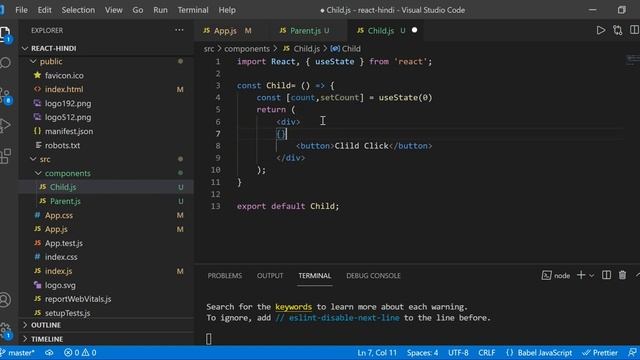640x360 pixels.
Task: Kill the terminal with trash icon
Action: (x=622, y=276)
